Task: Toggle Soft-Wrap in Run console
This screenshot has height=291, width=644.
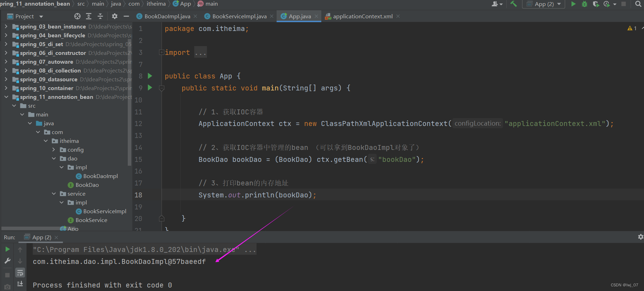Action: 20,273
